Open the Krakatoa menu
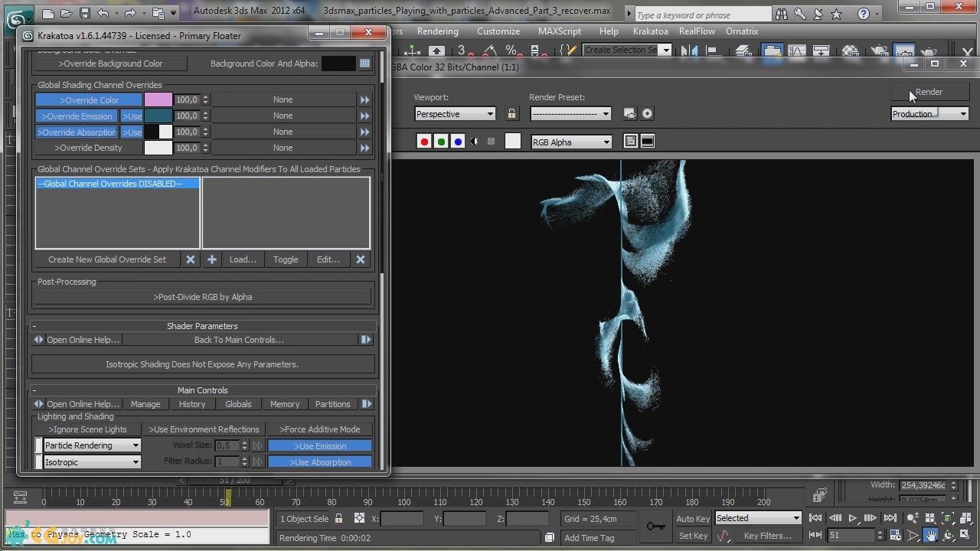This screenshot has width=980, height=551. coord(651,31)
